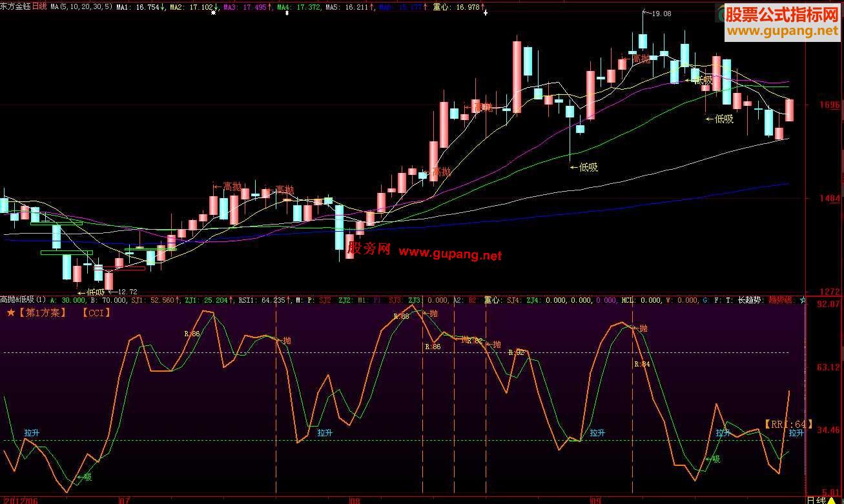Click the white star marker below the MA2 value
Image resolution: width=844 pixels, height=504 pixels.
(213, 14)
